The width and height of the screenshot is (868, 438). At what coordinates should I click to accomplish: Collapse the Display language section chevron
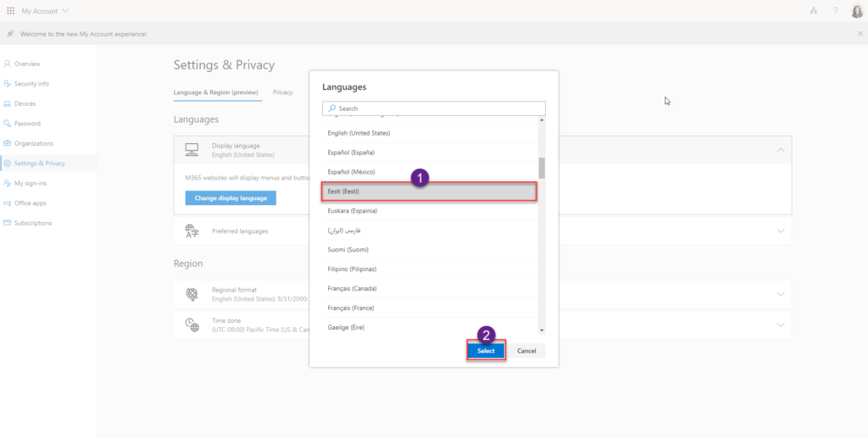(x=780, y=150)
